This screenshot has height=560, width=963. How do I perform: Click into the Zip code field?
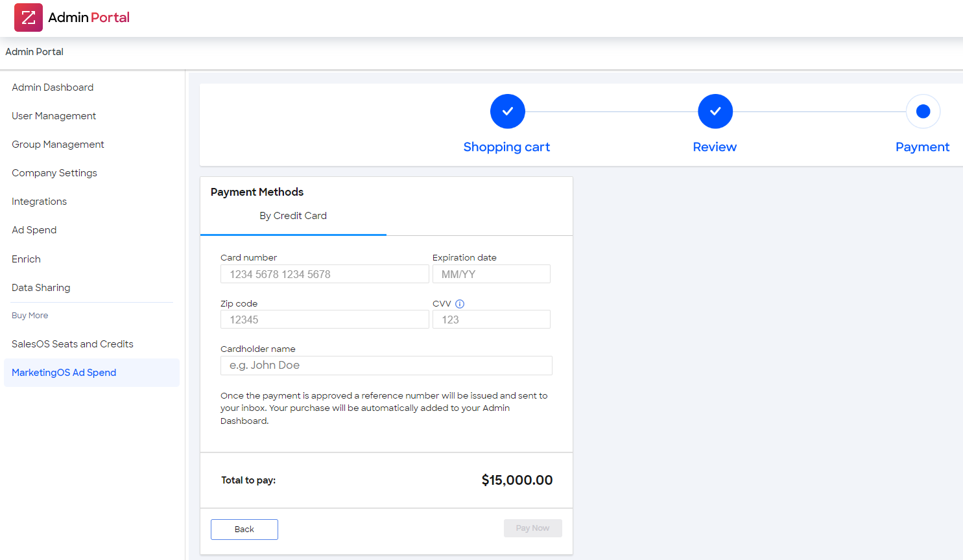324,320
